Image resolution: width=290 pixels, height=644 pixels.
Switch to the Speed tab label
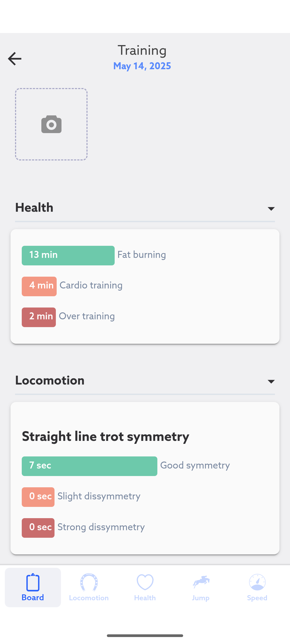coord(257,598)
